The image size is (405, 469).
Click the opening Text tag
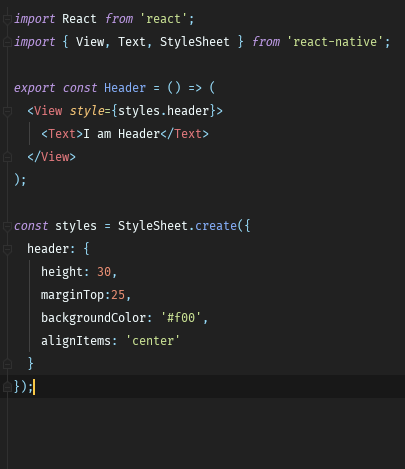point(62,134)
